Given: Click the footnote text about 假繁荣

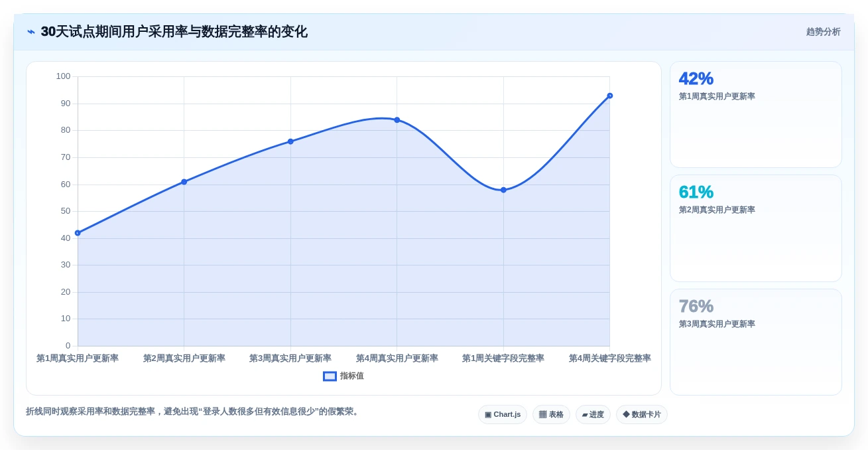Looking at the screenshot, I should click(194, 412).
